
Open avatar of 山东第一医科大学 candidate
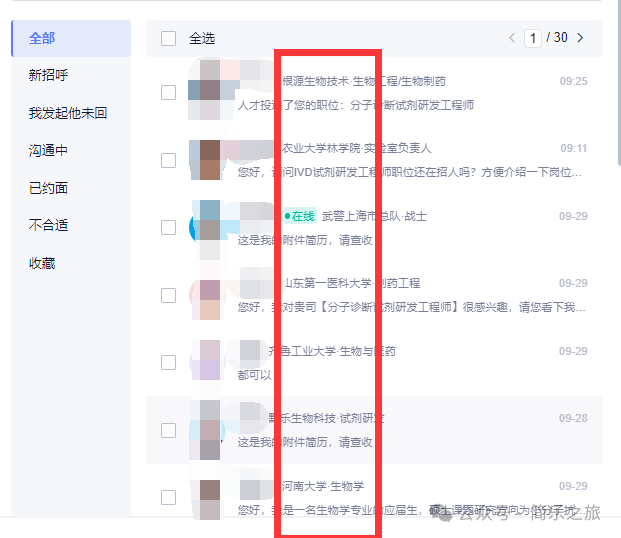[x=210, y=296]
